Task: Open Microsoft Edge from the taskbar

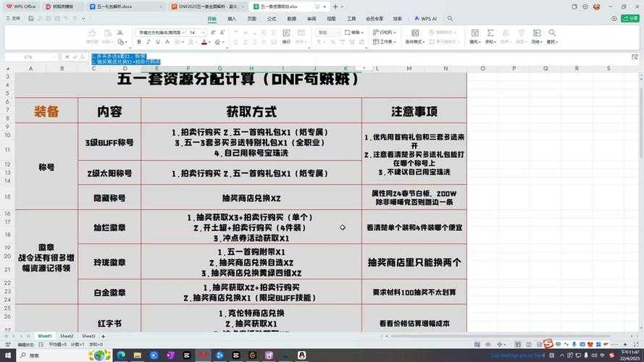Action: point(121,355)
